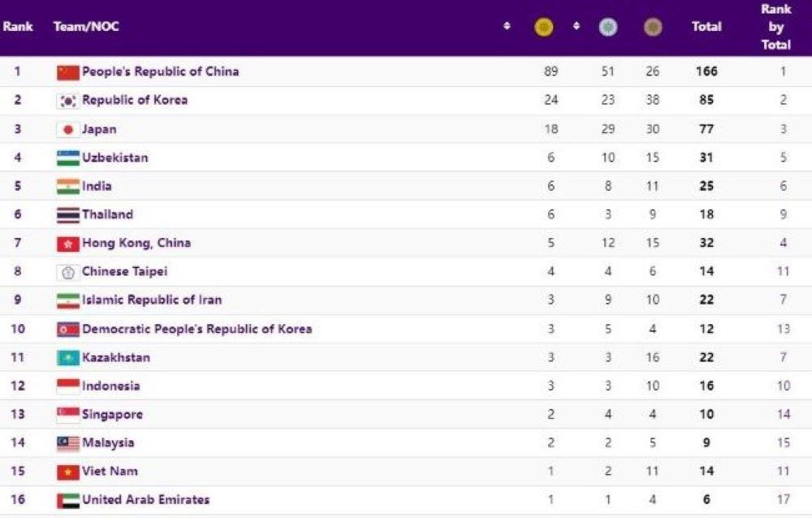Click the gold medal column icon
The width and height of the screenshot is (812, 518).
(543, 28)
